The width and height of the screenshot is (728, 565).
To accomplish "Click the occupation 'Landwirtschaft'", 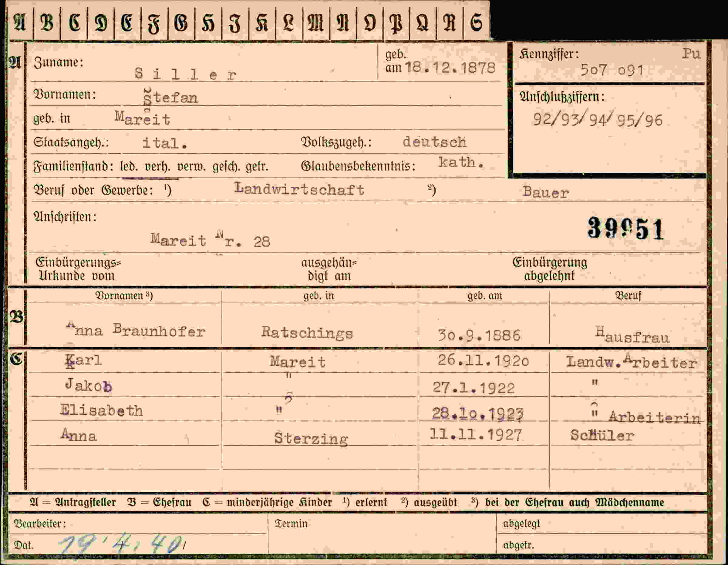I will click(x=299, y=189).
